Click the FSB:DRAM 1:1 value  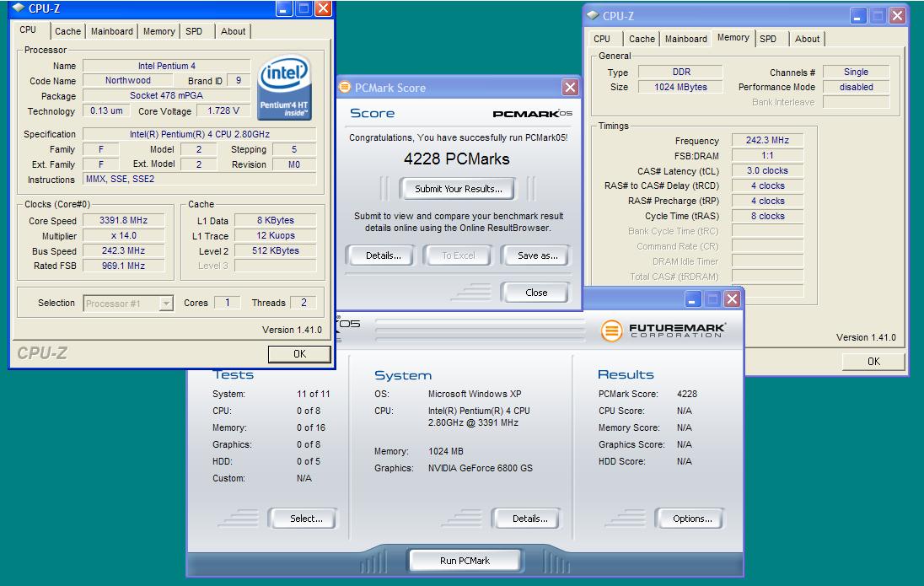pyautogui.click(x=767, y=156)
